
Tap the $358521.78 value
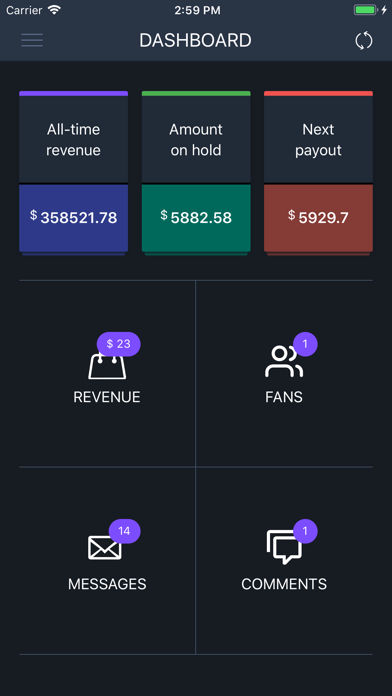tap(74, 218)
